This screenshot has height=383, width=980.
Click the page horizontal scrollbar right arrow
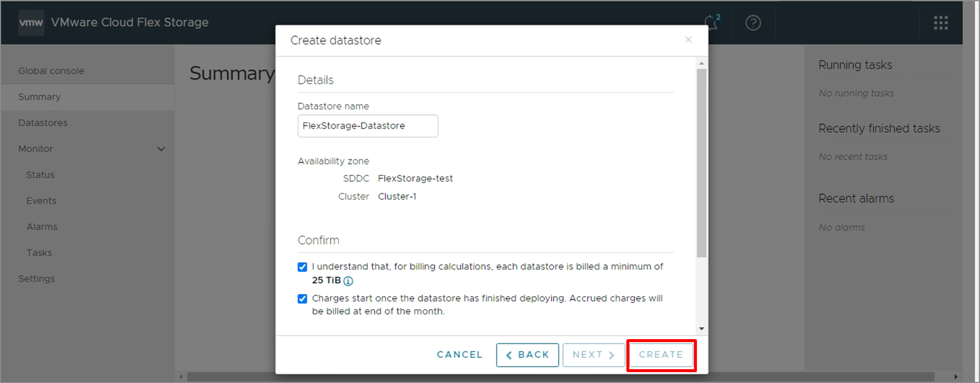tap(955, 377)
